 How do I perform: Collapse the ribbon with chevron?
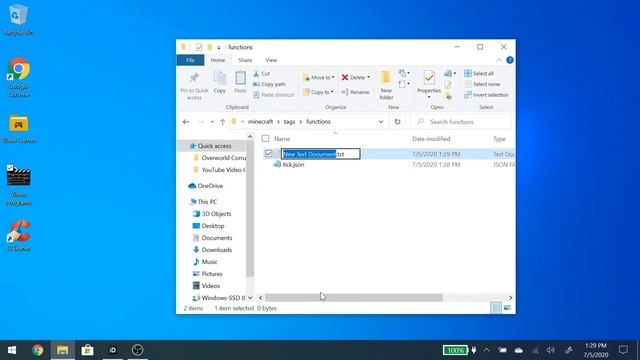(499, 60)
